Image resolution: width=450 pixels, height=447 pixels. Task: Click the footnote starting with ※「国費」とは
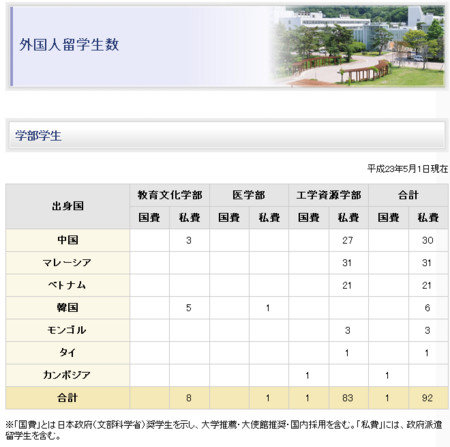224,430
